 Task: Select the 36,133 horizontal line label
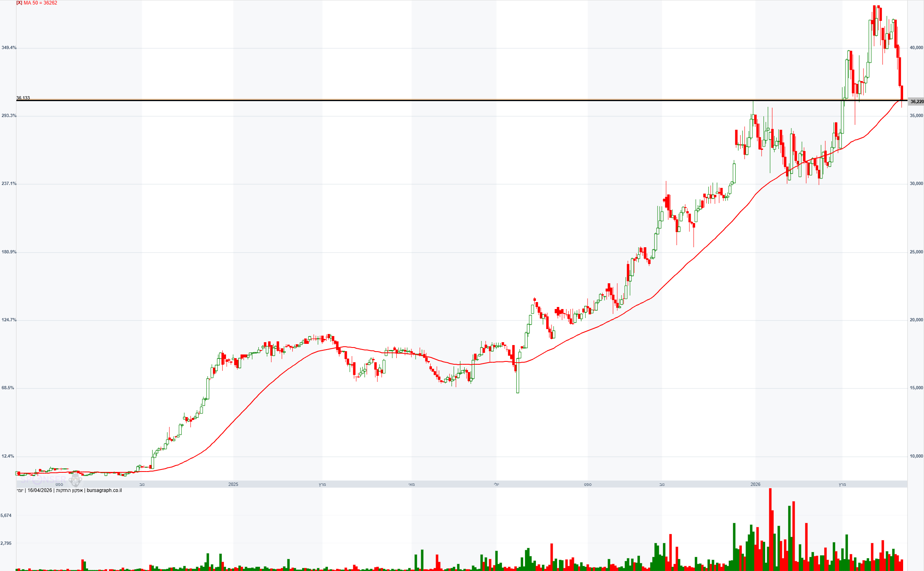tap(23, 98)
